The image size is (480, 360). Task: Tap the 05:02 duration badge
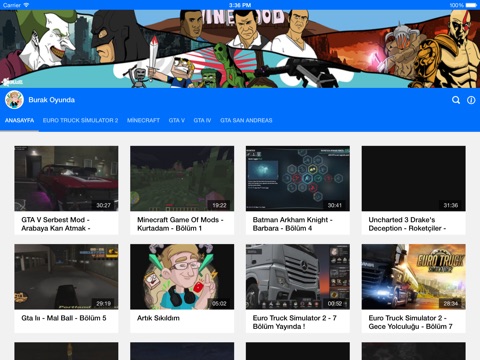click(x=219, y=304)
